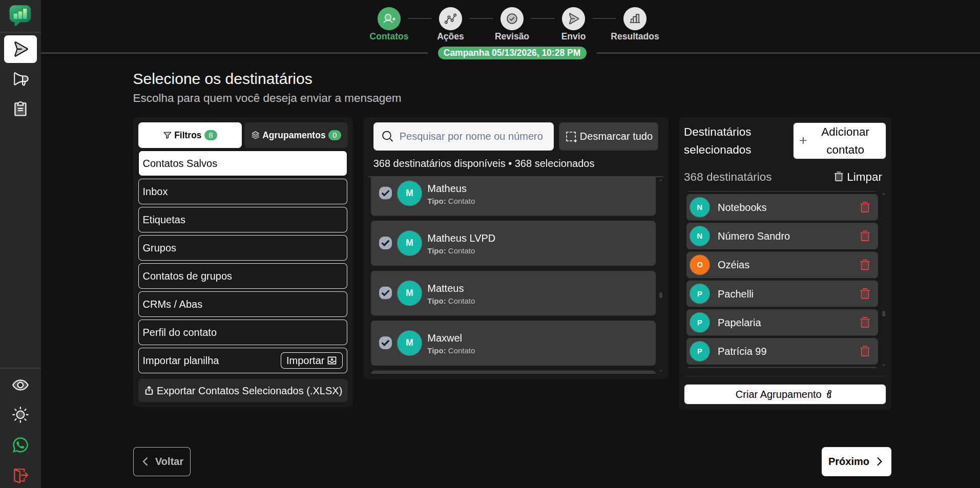Remove Pachelli with its trash icon
This screenshot has width=980, height=488.
point(865,294)
